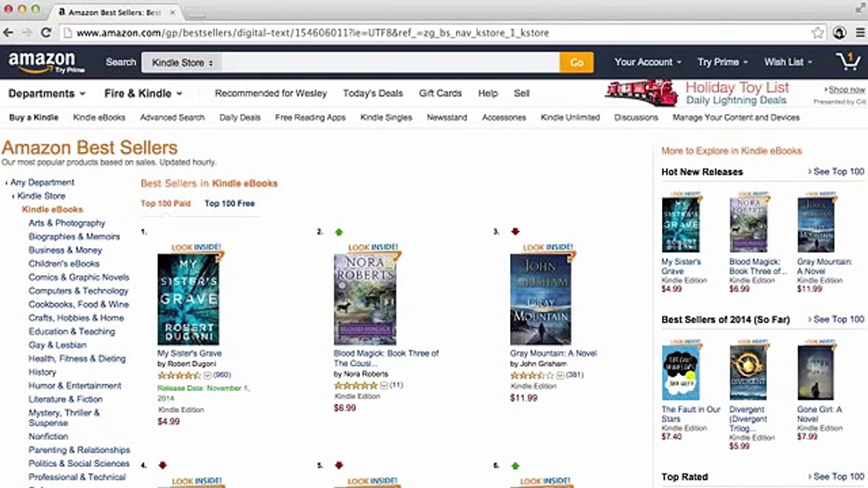
Task: Open Kindle eBooks in the subnav
Action: coord(99,117)
